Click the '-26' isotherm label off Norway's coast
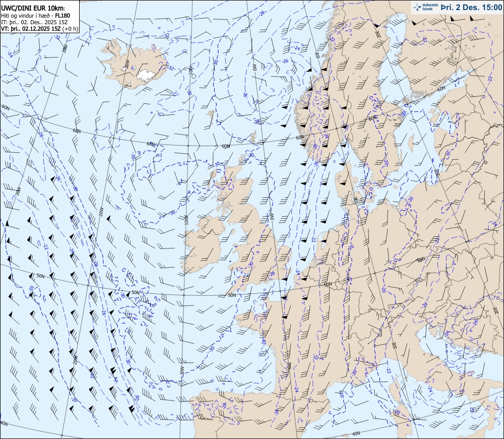The height and width of the screenshot is (439, 504). pyautogui.click(x=285, y=61)
